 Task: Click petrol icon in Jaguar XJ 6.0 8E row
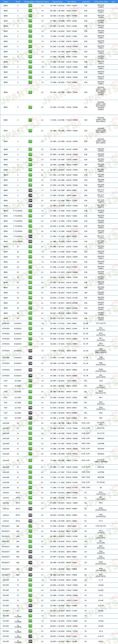coord(30,488)
